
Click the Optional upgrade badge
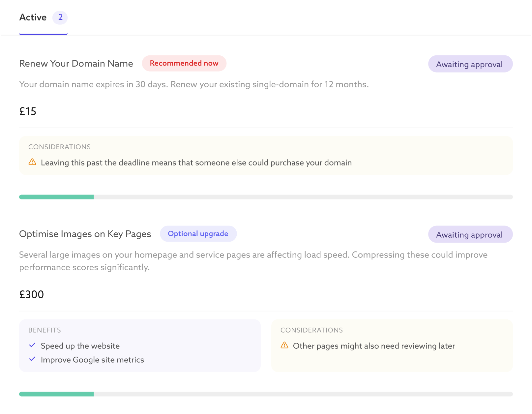pos(198,234)
